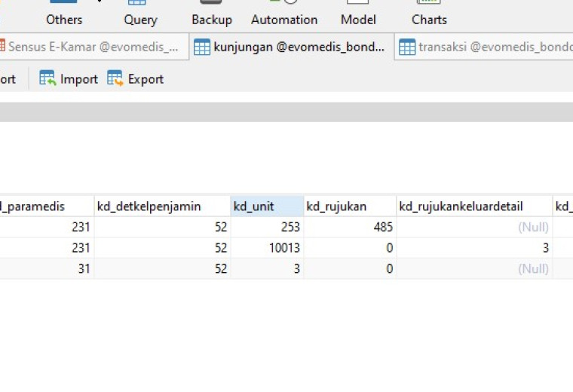Screen dimensions: 573x392
Task: Open the Backup tool
Action: point(212,14)
